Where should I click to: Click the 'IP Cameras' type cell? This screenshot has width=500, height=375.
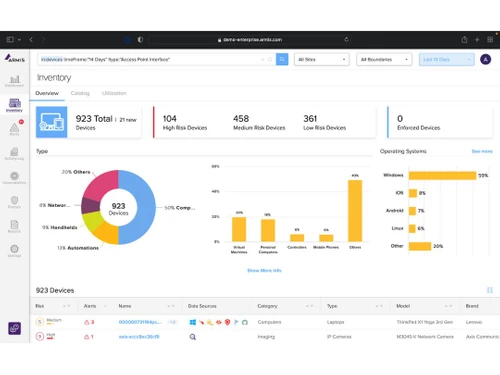[x=339, y=337]
